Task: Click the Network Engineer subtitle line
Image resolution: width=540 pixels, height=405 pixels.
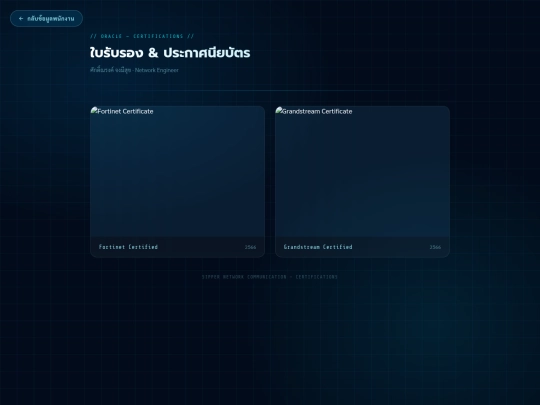Action: [134, 70]
